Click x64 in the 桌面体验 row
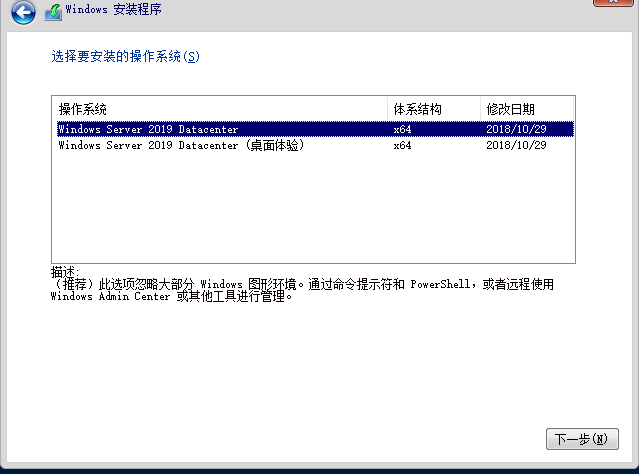 tap(402, 145)
